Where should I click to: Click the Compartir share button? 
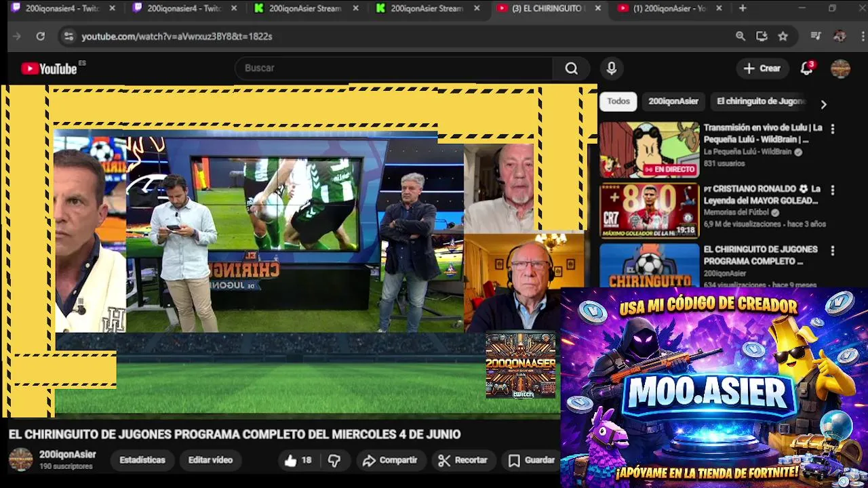(x=390, y=460)
